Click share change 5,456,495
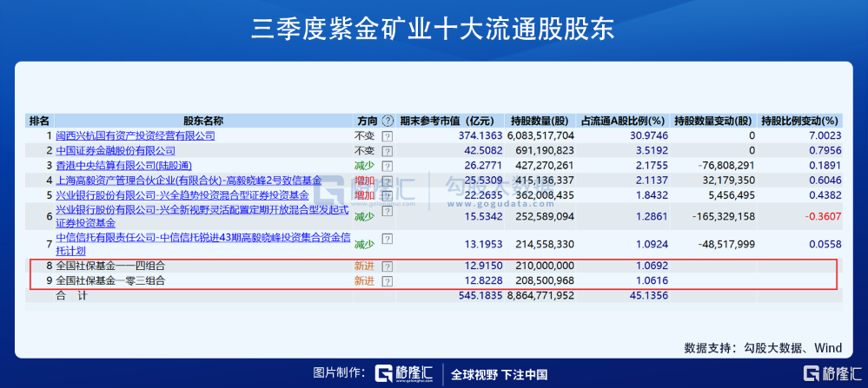The image size is (868, 388). pos(730,195)
